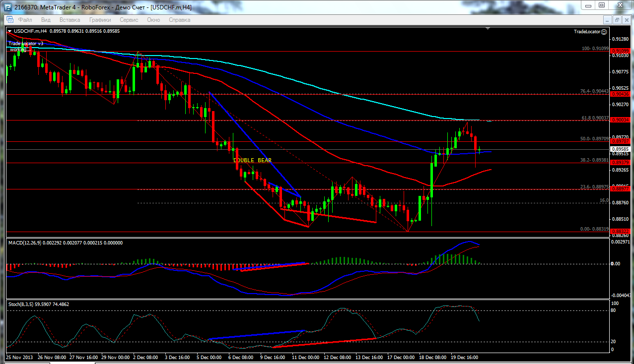
Task: Click Fibonacci label '76.4- 0.90443'
Action: coord(595,91)
